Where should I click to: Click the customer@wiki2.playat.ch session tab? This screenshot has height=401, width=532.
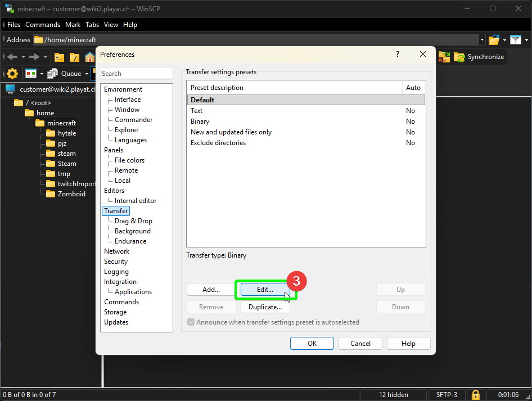point(51,89)
